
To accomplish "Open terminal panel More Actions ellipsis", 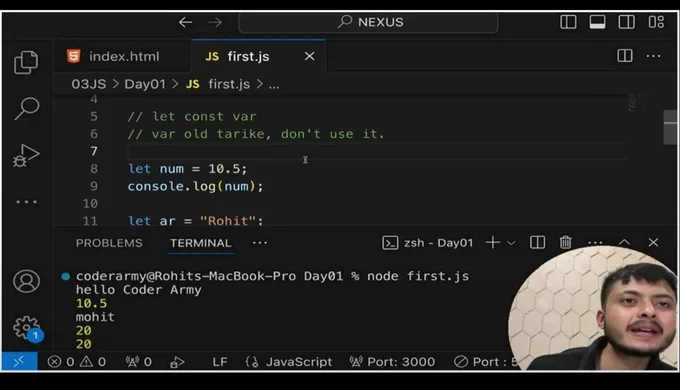I will (x=595, y=242).
